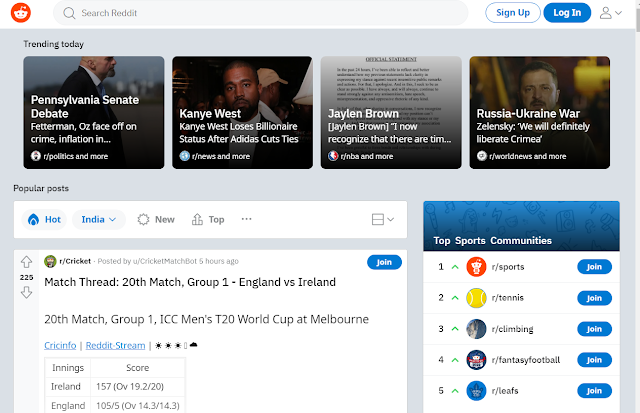640x413 pixels.
Task: Open the r/fantasyfootball community name
Action: point(526,360)
